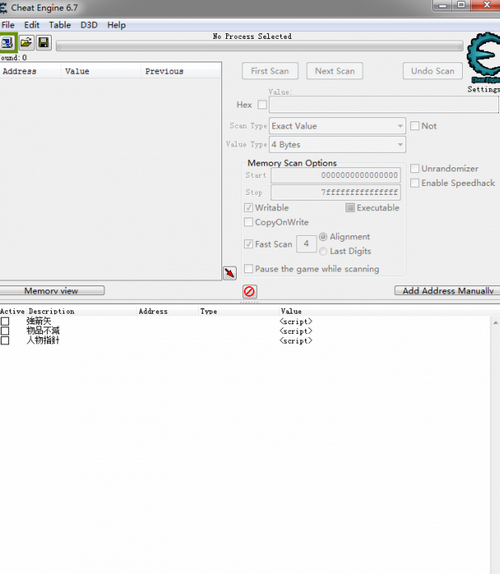Screen dimensions: 500x574
Task: Click the Stop address field
Action: pyautogui.click(x=335, y=192)
